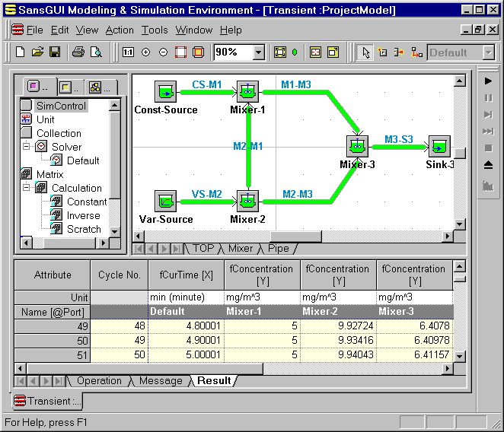Click the 1:1 actual size zoom icon
This screenshot has height=432, width=504.
[x=128, y=52]
